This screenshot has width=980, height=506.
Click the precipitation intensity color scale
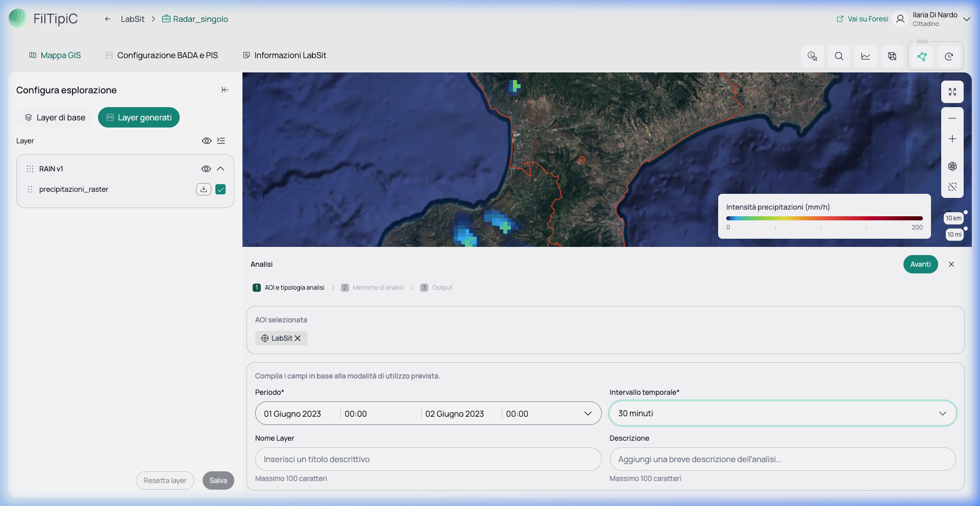click(x=824, y=218)
